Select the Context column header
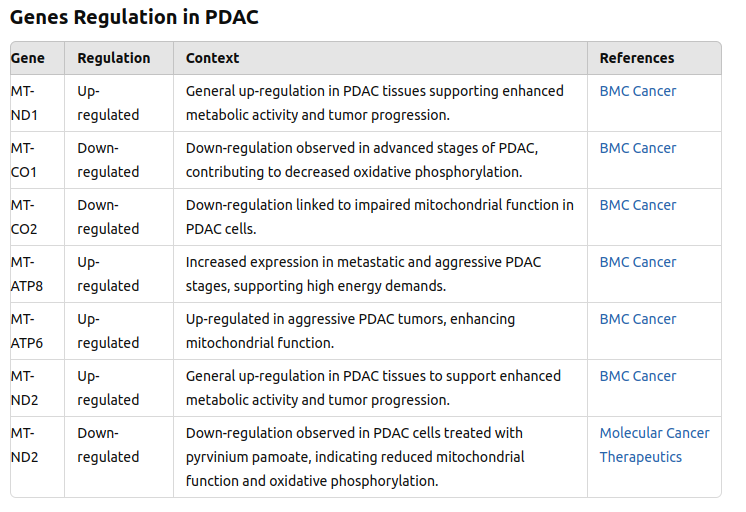 [212, 58]
